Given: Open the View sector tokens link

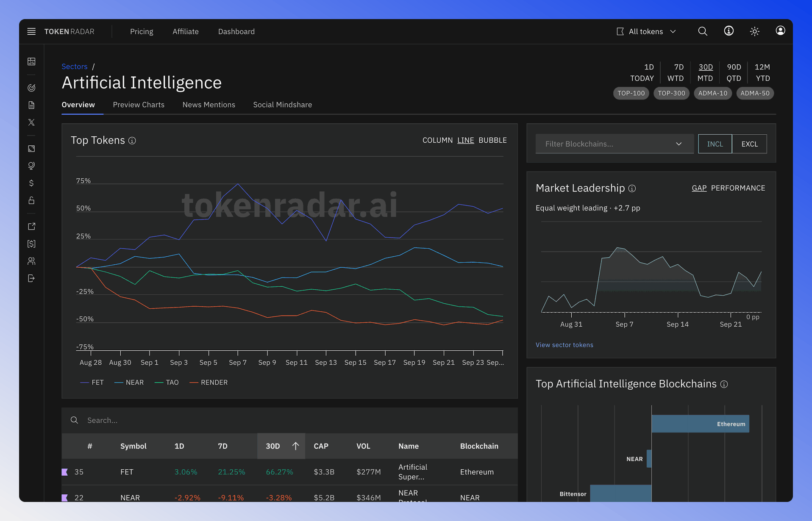Looking at the screenshot, I should coord(564,345).
